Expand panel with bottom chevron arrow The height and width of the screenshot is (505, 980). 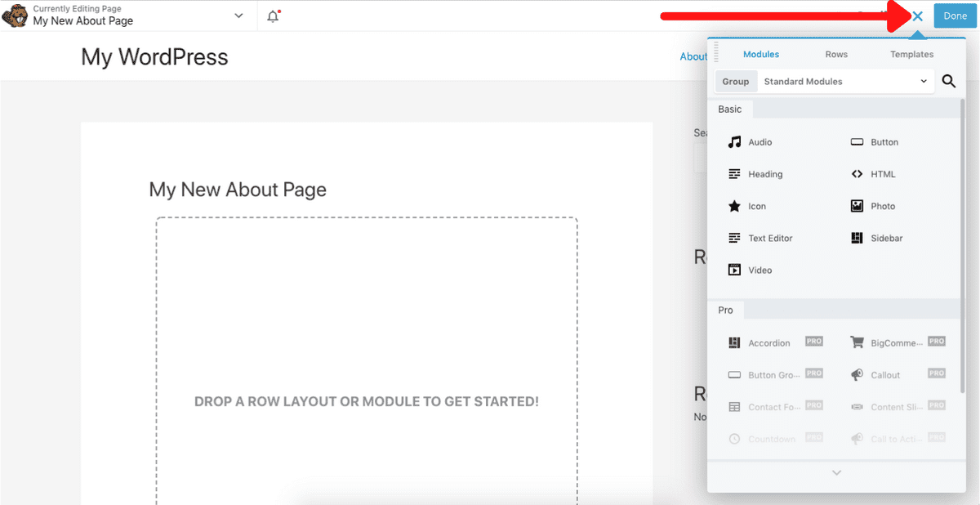pyautogui.click(x=836, y=472)
